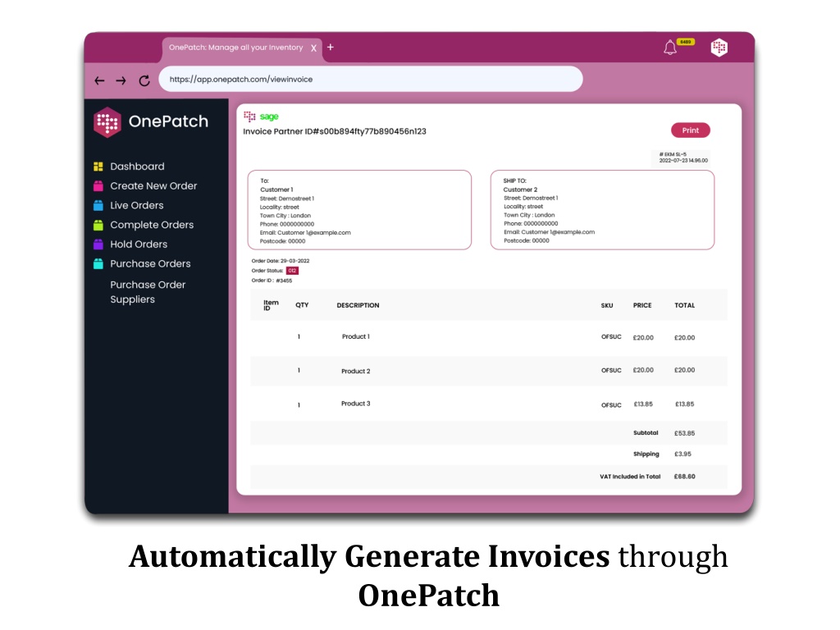This screenshot has width=840, height=630.
Task: Click the PRICE column header
Action: point(642,305)
